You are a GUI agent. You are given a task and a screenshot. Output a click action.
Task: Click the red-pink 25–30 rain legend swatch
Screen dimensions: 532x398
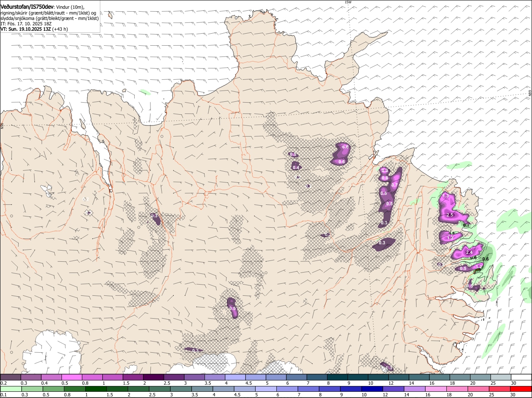pyautogui.click(x=500, y=389)
